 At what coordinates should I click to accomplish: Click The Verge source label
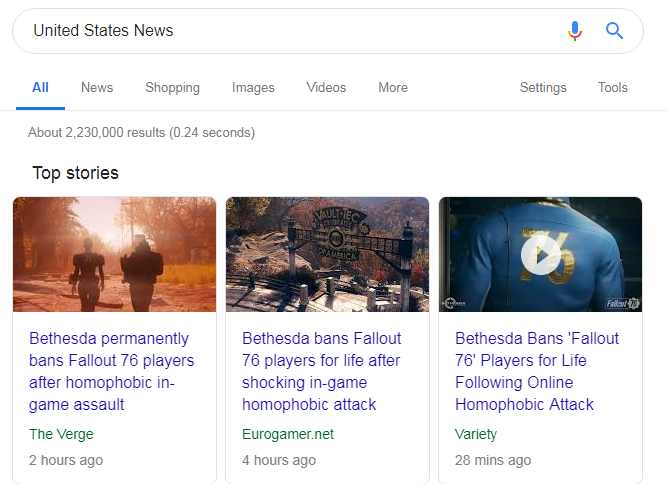(61, 434)
